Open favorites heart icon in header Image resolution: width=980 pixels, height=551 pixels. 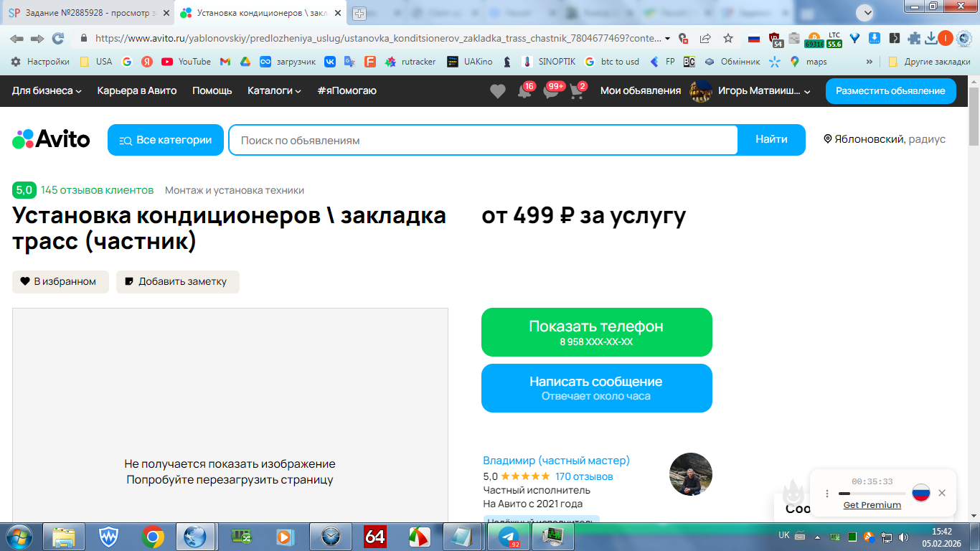coord(498,91)
